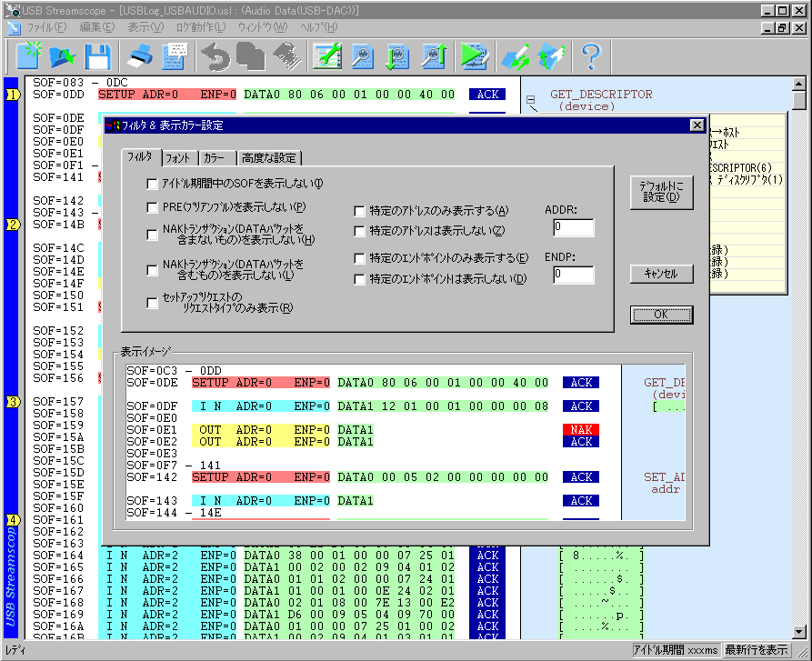Screen dimensions: 812x661
Task: Check '特定のエンドポイントは表示しない' option
Action: (x=359, y=279)
